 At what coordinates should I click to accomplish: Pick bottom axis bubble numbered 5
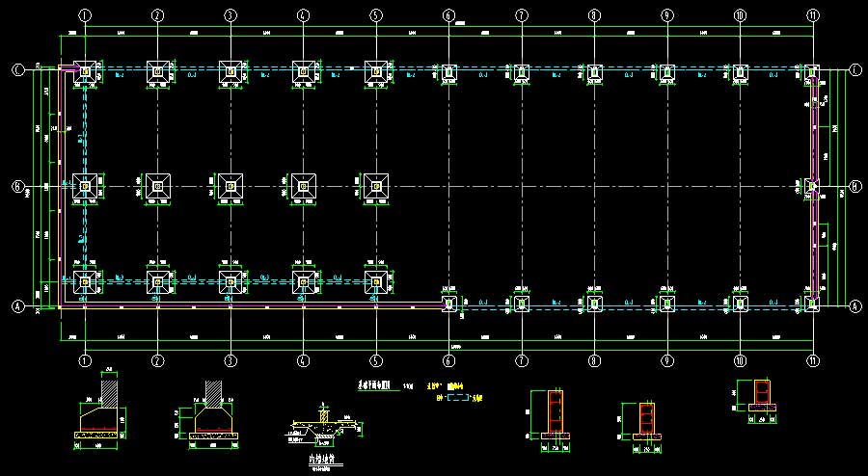coord(376,361)
